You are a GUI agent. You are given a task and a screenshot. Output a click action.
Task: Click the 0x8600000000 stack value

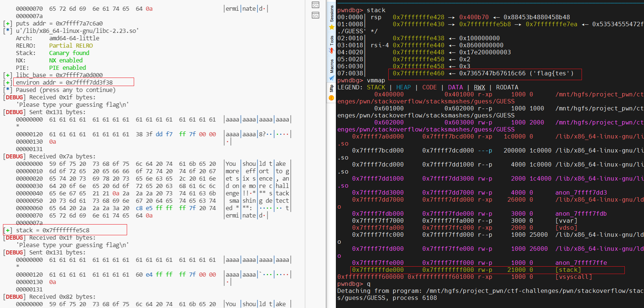(x=481, y=45)
